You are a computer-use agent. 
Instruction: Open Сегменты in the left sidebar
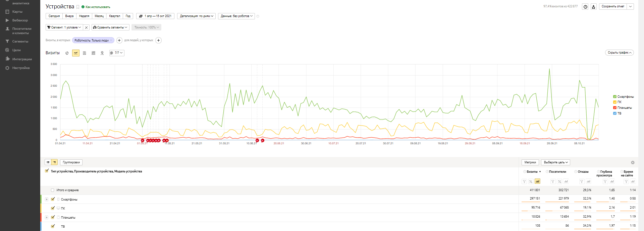(20, 42)
